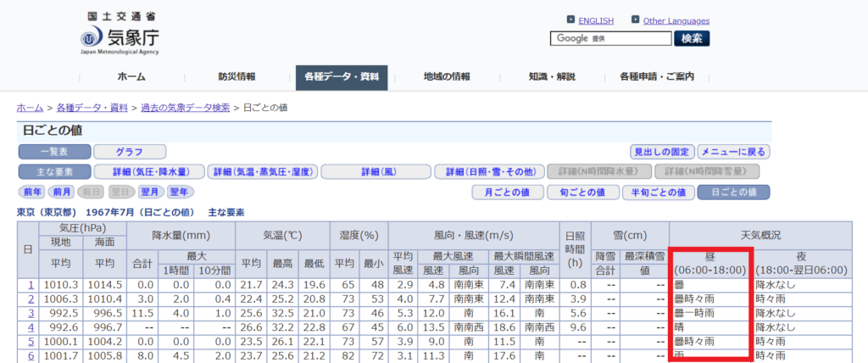Focus the Google search input field
Screen dimensions: 868x363
(610, 38)
